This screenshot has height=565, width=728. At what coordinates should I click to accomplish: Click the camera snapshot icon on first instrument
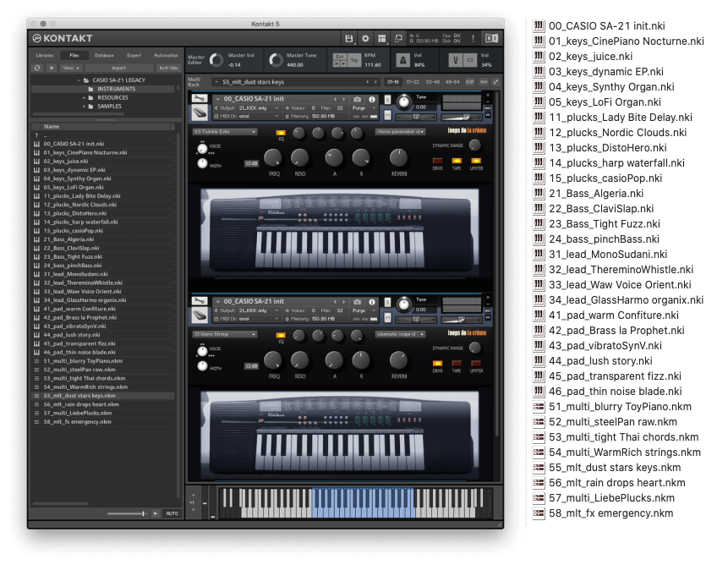(357, 99)
